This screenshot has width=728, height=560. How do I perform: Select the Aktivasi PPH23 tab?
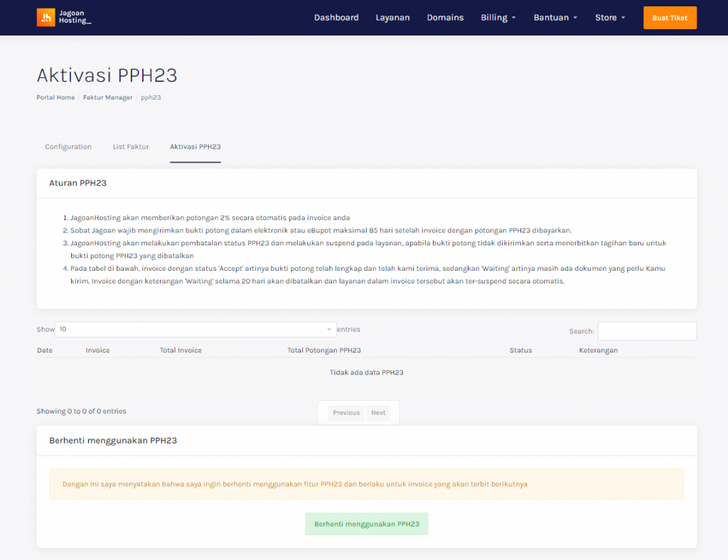[x=195, y=147]
